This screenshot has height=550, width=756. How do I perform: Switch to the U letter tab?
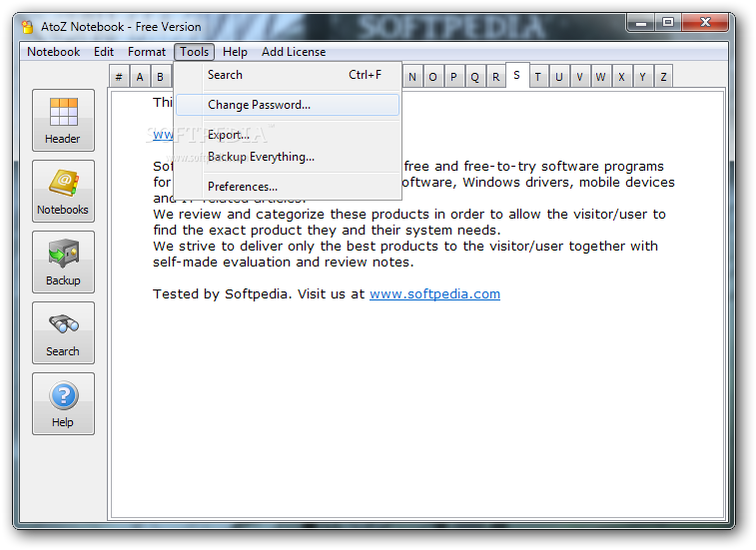(x=559, y=77)
